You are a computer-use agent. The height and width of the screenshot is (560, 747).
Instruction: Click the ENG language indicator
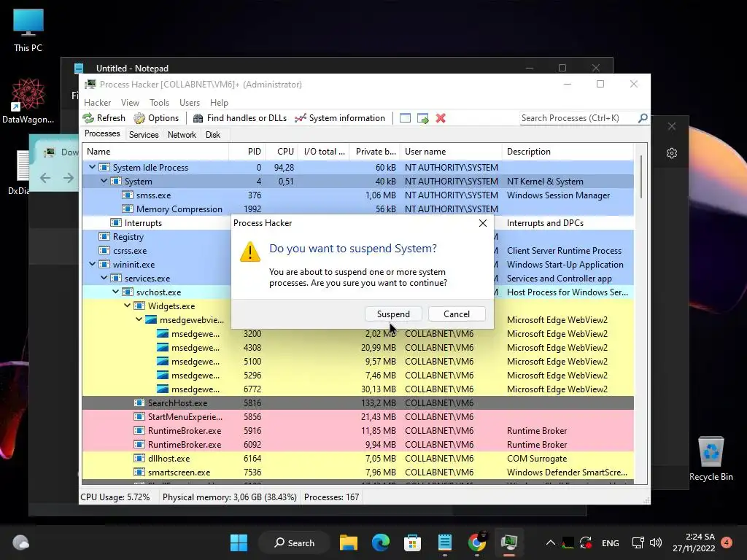611,542
